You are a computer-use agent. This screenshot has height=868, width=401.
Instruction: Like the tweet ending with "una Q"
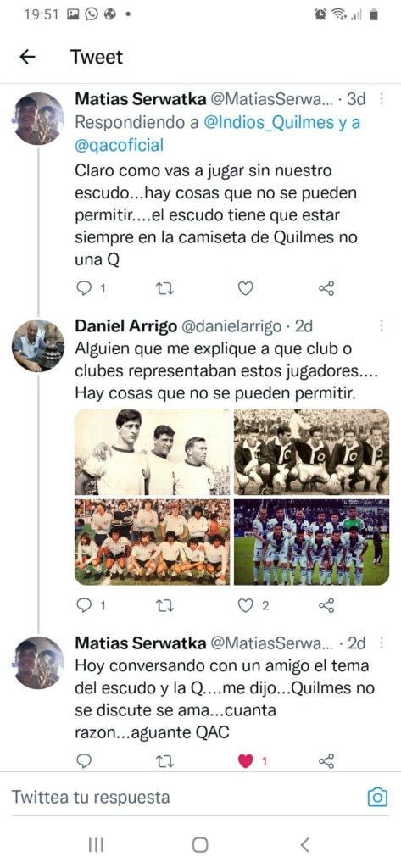coord(245,288)
